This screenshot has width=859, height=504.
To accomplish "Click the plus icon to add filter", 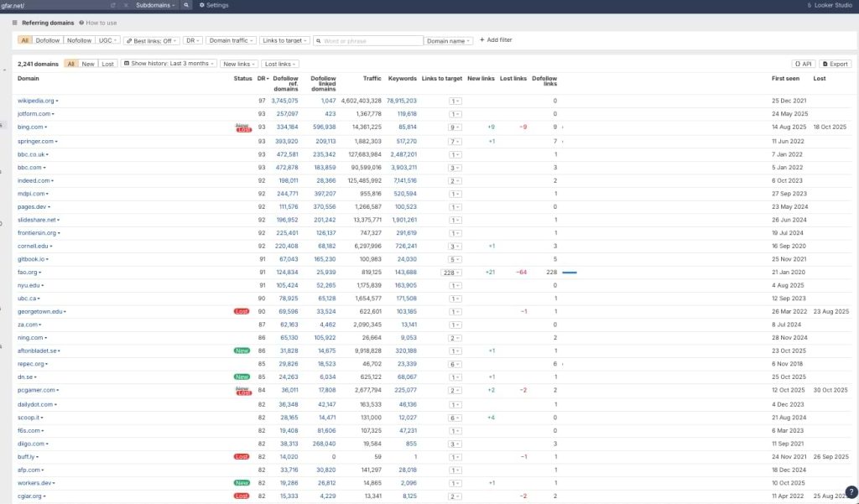I will (482, 40).
